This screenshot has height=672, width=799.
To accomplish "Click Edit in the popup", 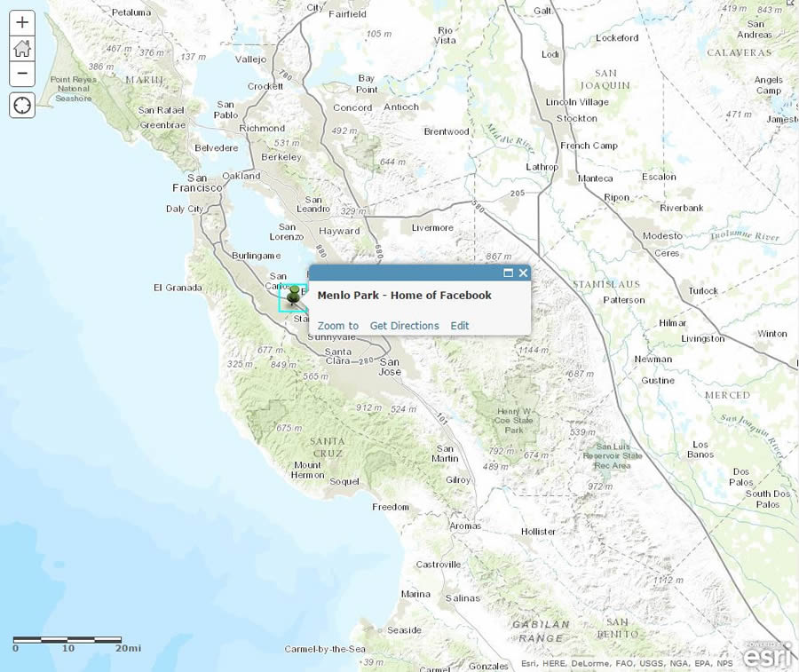I will 460,326.
